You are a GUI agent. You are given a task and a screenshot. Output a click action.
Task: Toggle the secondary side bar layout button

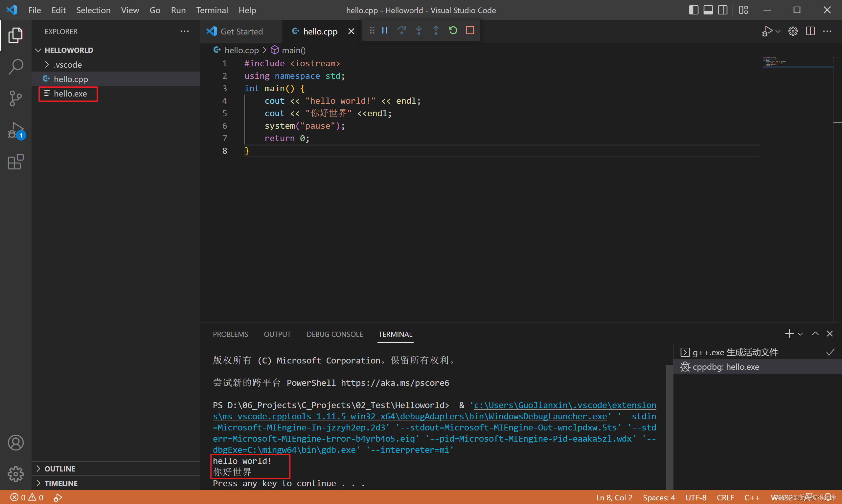tap(723, 10)
